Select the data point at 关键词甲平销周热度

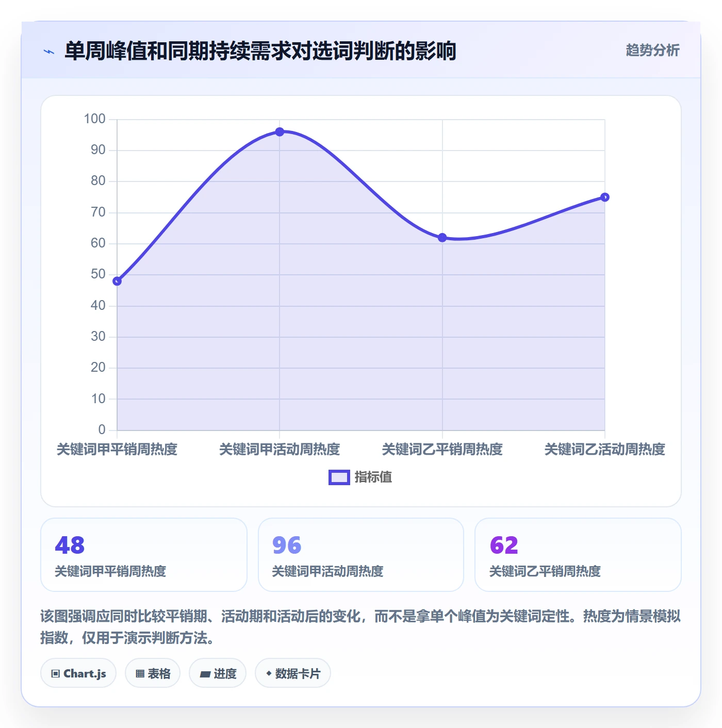pyautogui.click(x=117, y=281)
